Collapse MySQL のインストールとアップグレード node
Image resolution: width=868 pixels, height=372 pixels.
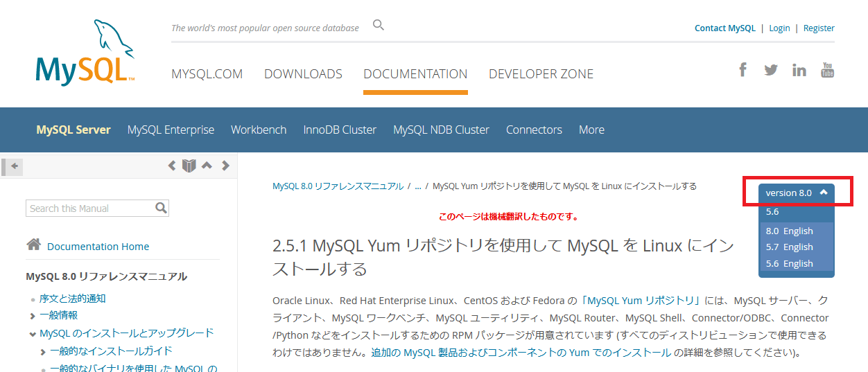[33, 334]
